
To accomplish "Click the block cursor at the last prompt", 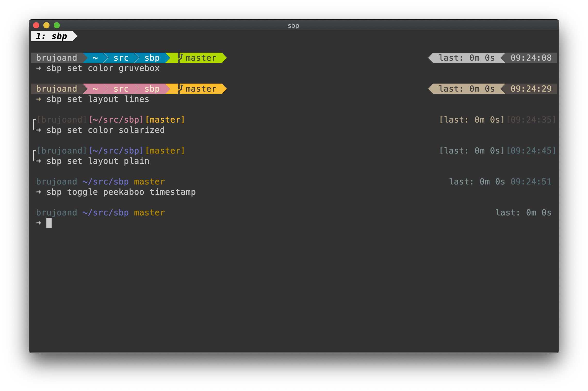I will coord(49,223).
